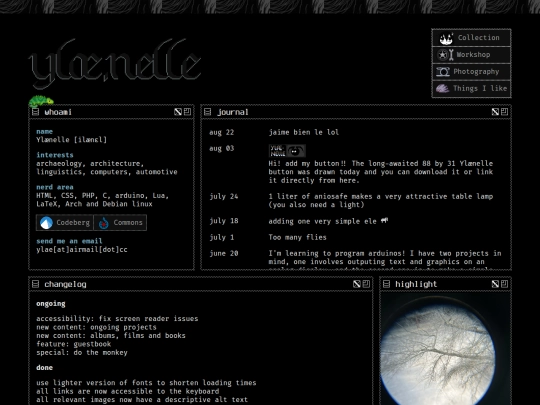The image size is (540, 405).
Task: Open the highlight tree photograph
Action: pos(445,349)
